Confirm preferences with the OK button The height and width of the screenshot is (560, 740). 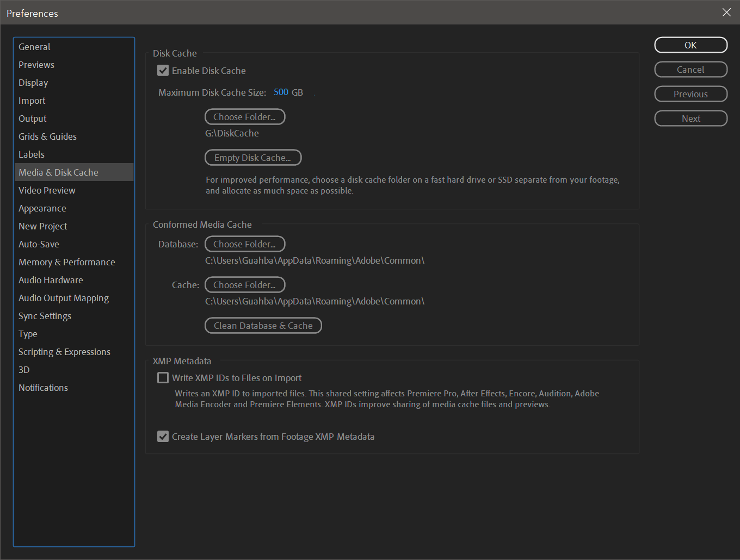tap(690, 45)
